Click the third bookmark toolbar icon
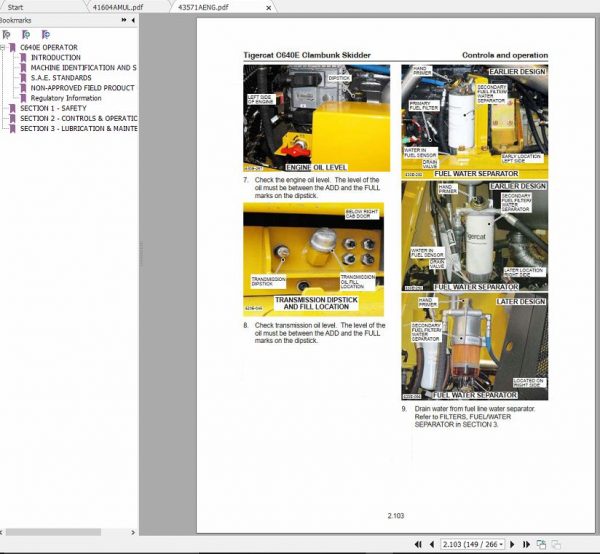The image size is (600, 554). tap(46, 35)
